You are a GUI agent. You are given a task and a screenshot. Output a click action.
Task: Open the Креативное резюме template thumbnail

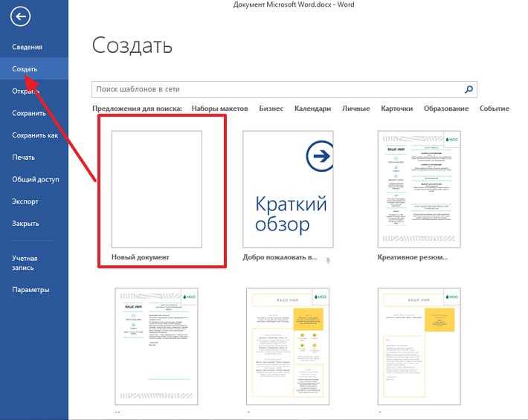[419, 190]
